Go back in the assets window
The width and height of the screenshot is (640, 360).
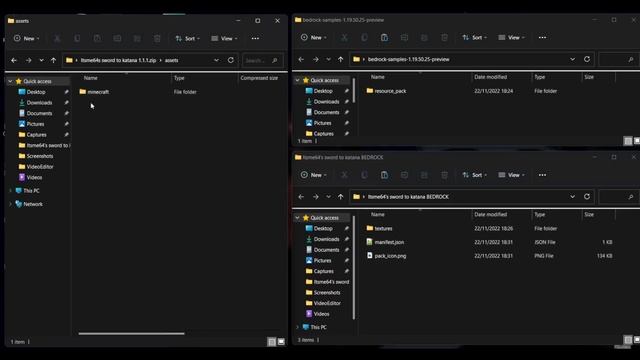point(14,60)
